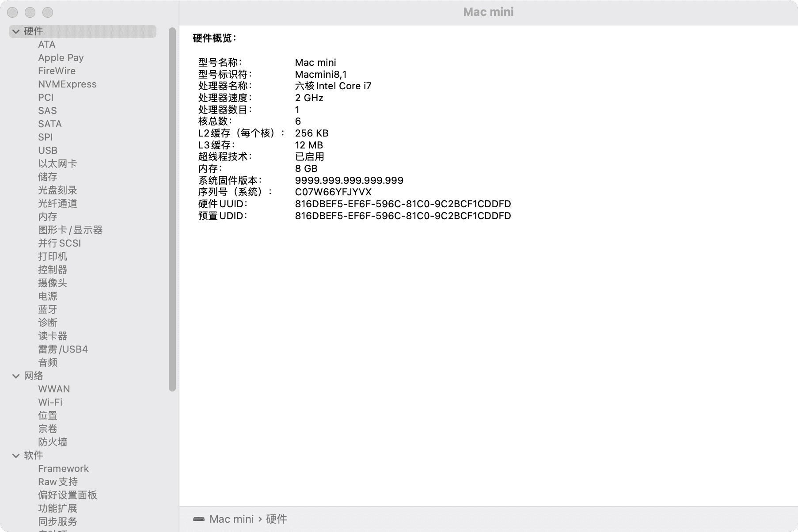Open 读卡器 sidebar entry
The image size is (798, 532).
point(53,336)
